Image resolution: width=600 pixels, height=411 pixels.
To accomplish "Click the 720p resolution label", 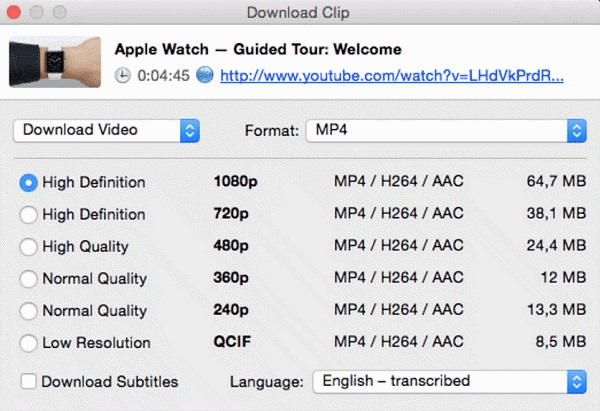I will coord(231,214).
